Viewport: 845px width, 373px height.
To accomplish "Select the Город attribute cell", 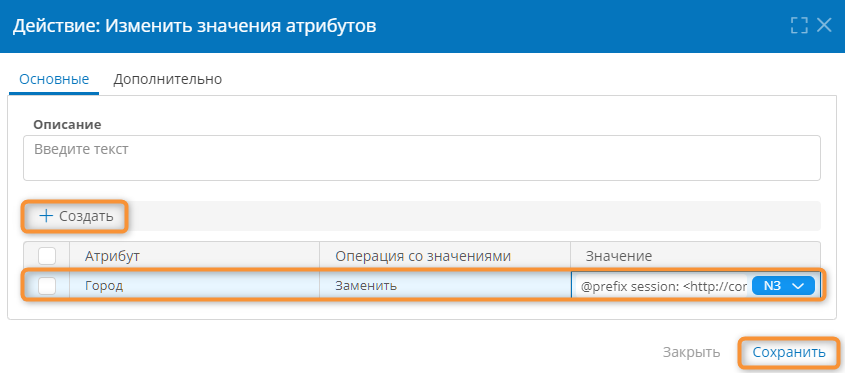I will [x=195, y=286].
